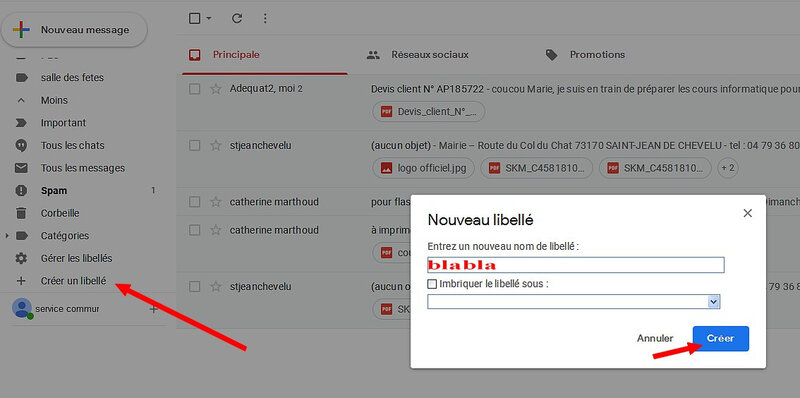Viewport: 800px width, 398px height.
Task: Click Annuler to cancel
Action: 655,338
